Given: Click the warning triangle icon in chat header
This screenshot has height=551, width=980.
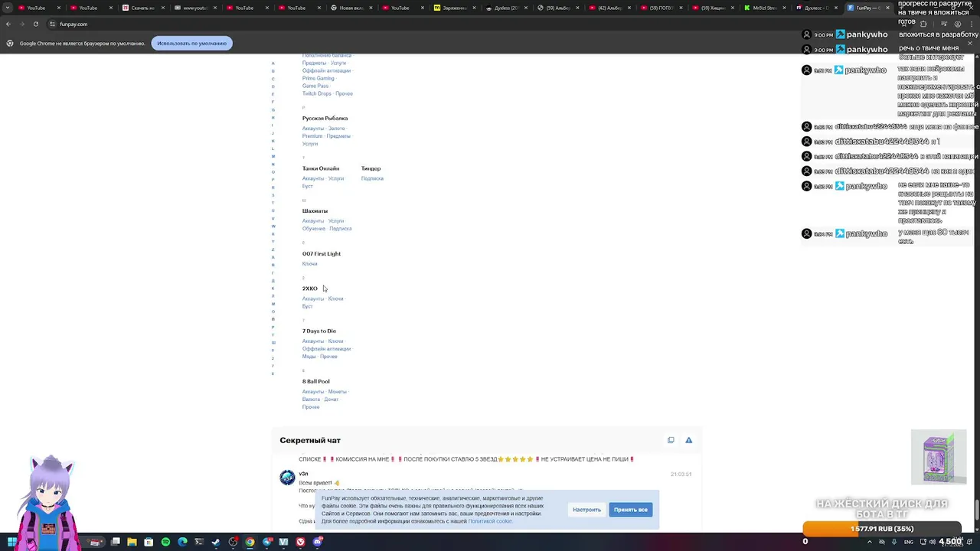Looking at the screenshot, I should (x=688, y=440).
